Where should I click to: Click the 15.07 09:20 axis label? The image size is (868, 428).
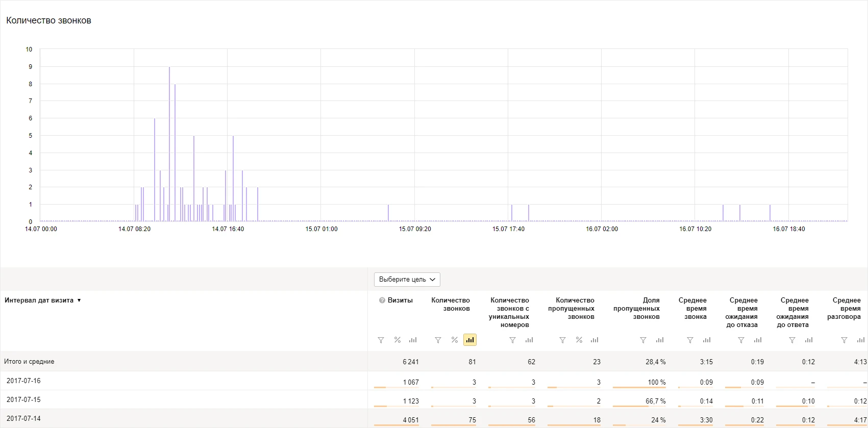pos(415,229)
